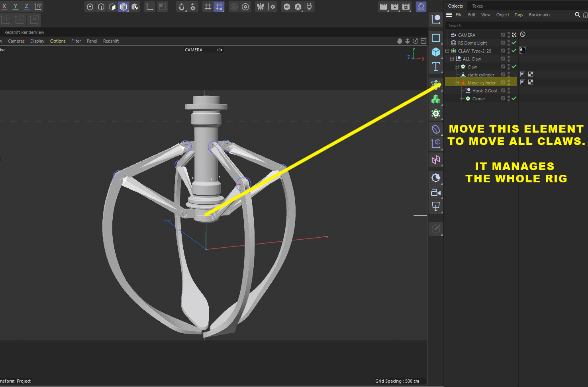Click the workplane grid icon
This screenshot has height=387, width=588.
pos(208,7)
